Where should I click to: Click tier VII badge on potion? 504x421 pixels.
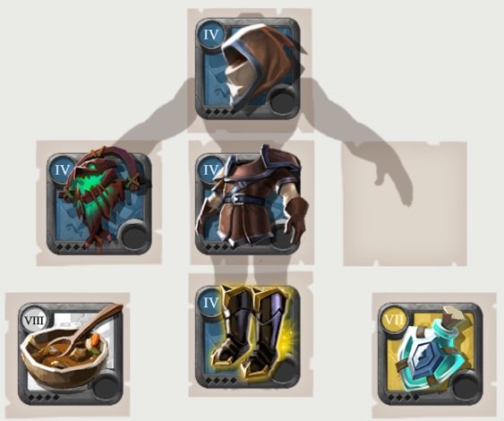pos(394,320)
